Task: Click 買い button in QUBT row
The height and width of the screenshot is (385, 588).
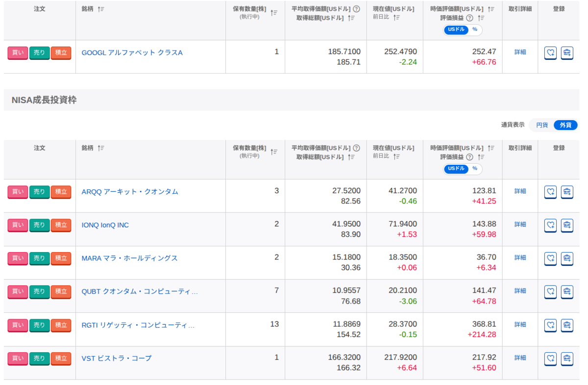Action: point(18,292)
